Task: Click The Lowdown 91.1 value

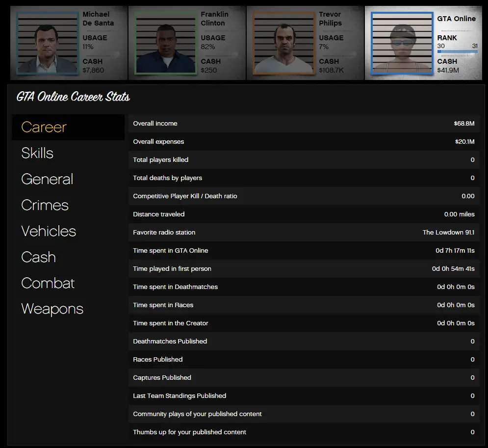Action: [x=448, y=232]
